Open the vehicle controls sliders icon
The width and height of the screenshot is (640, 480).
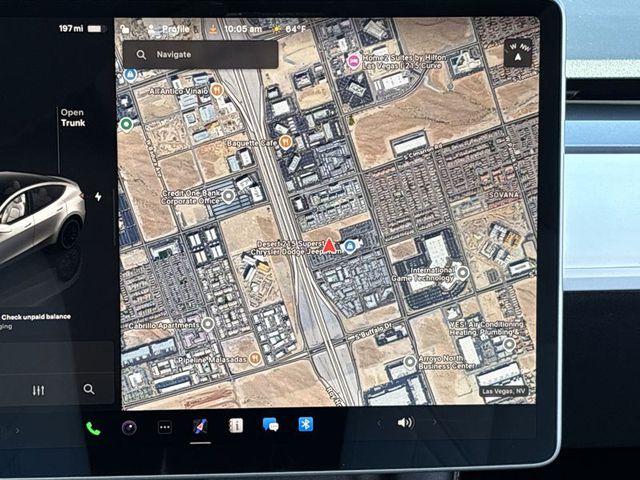click(x=38, y=391)
